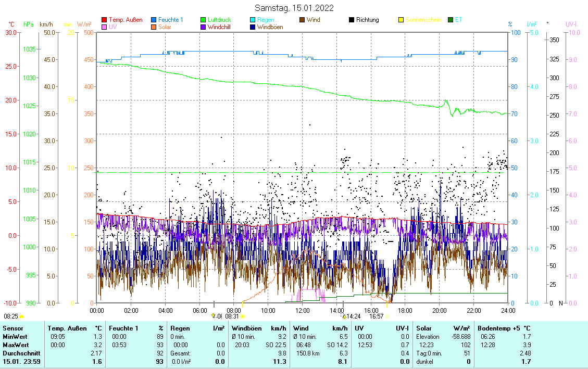Click the brown Wind legend square

pos(303,20)
